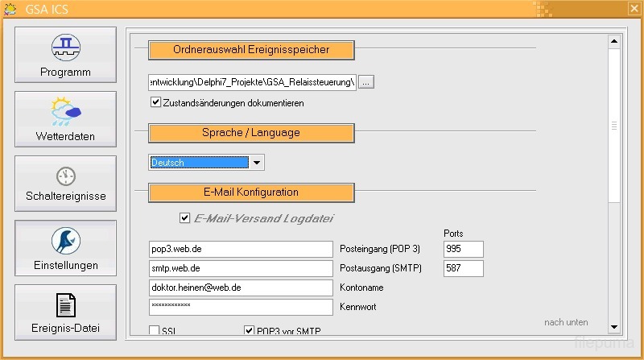Image resolution: width=644 pixels, height=360 pixels.
Task: Open the Wetterdaten weather icon
Action: [x=65, y=112]
